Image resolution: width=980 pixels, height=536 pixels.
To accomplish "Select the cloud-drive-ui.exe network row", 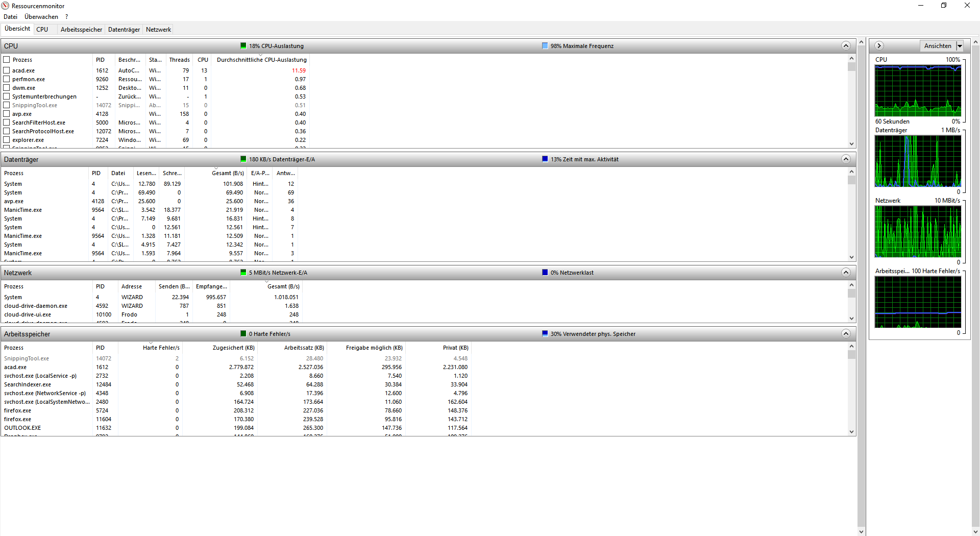I will (x=152, y=314).
